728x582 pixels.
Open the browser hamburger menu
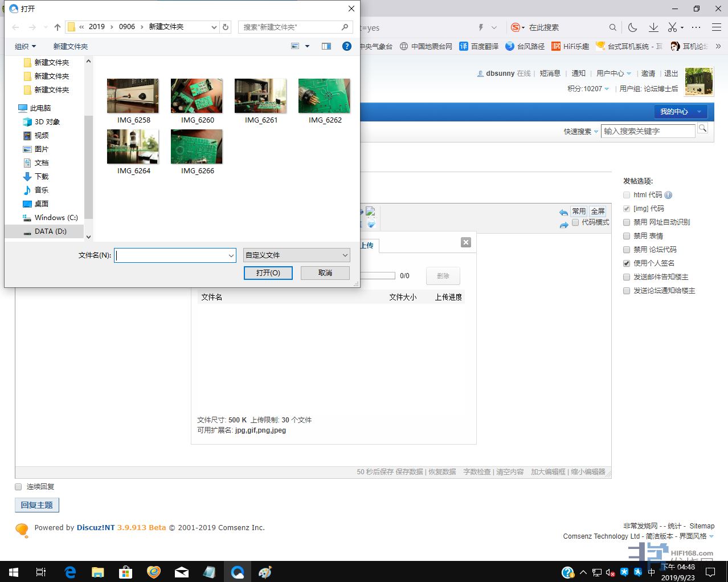[x=717, y=27]
